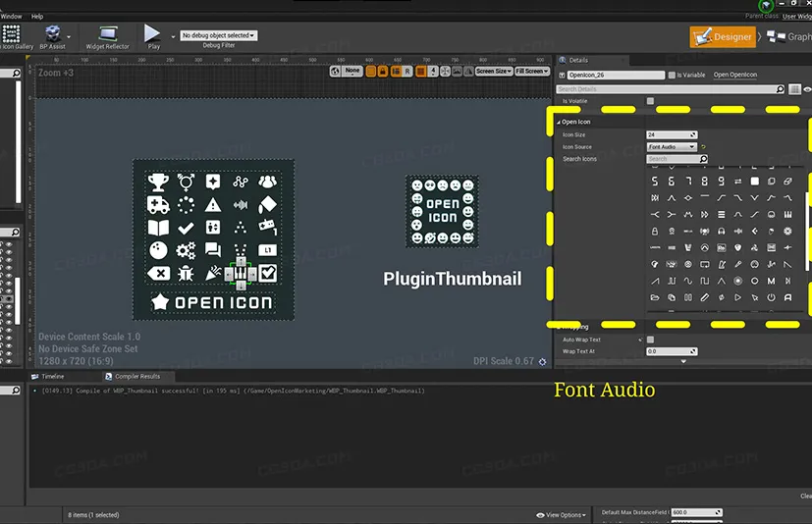Image resolution: width=812 pixels, height=524 pixels.
Task: Open the Fill Screen dropdown
Action: click(x=532, y=71)
